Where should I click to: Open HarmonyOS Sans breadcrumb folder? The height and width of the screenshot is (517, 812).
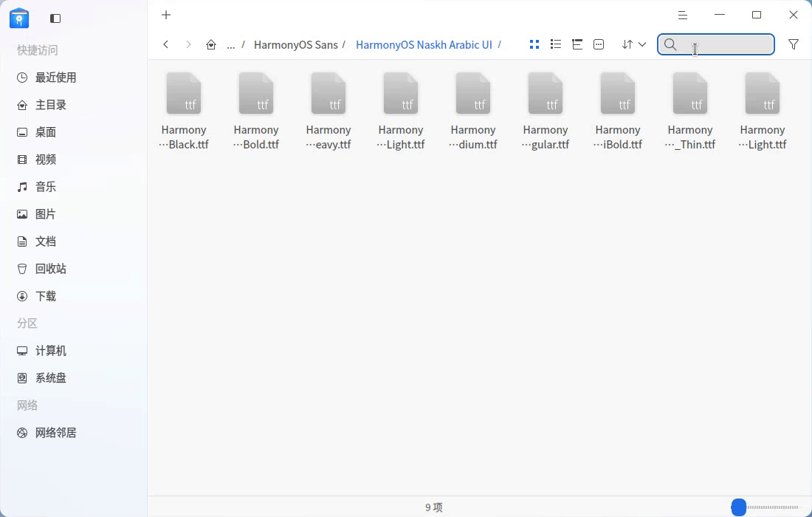[x=296, y=44]
